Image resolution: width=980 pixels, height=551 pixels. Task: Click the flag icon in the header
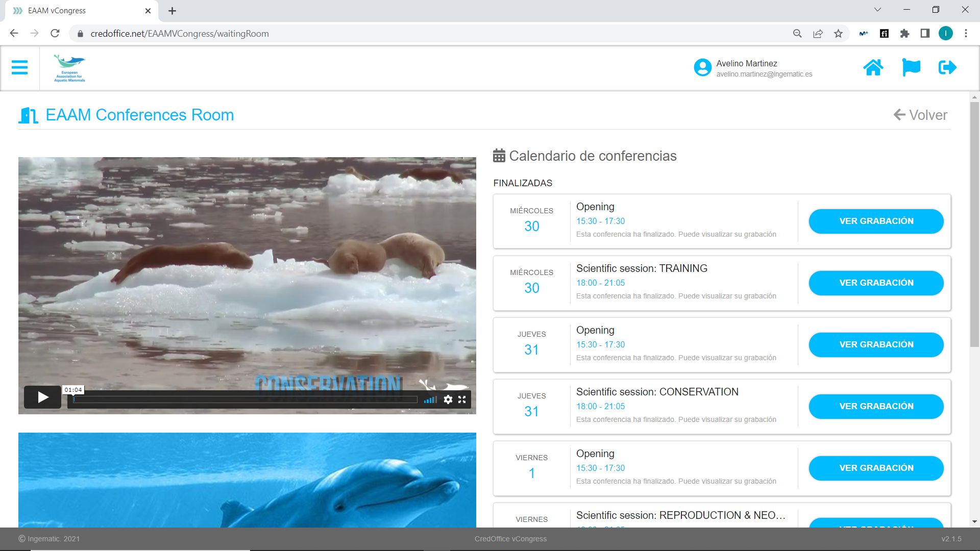(911, 67)
